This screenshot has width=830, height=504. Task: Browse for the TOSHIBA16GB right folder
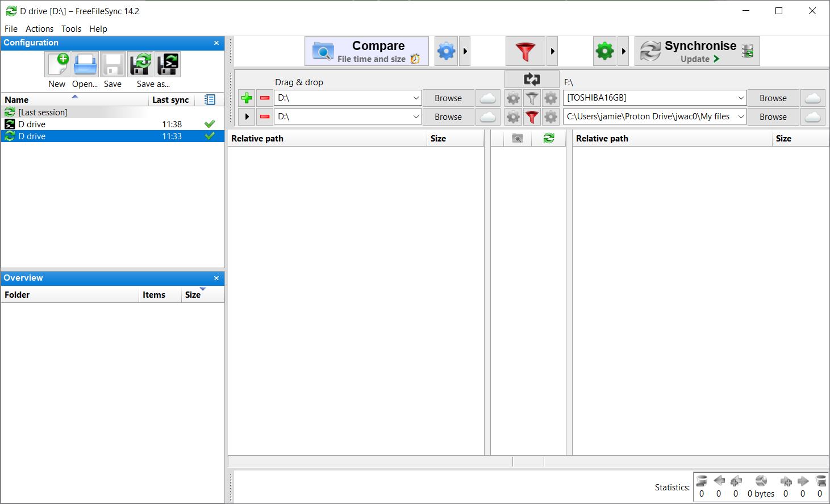773,98
